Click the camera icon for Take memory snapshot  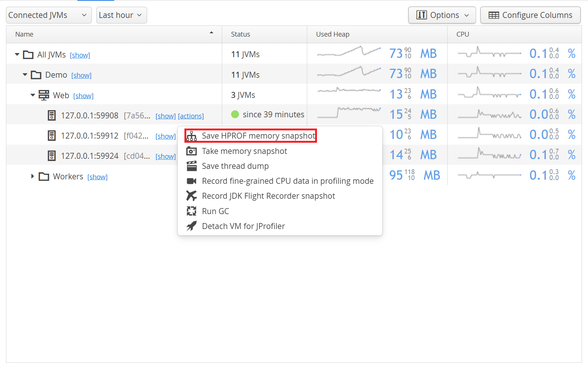tap(192, 151)
